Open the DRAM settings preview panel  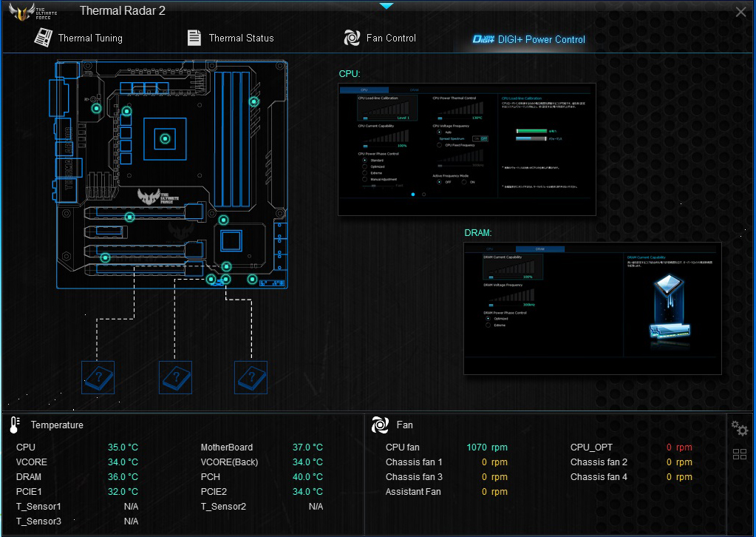pyautogui.click(x=592, y=308)
